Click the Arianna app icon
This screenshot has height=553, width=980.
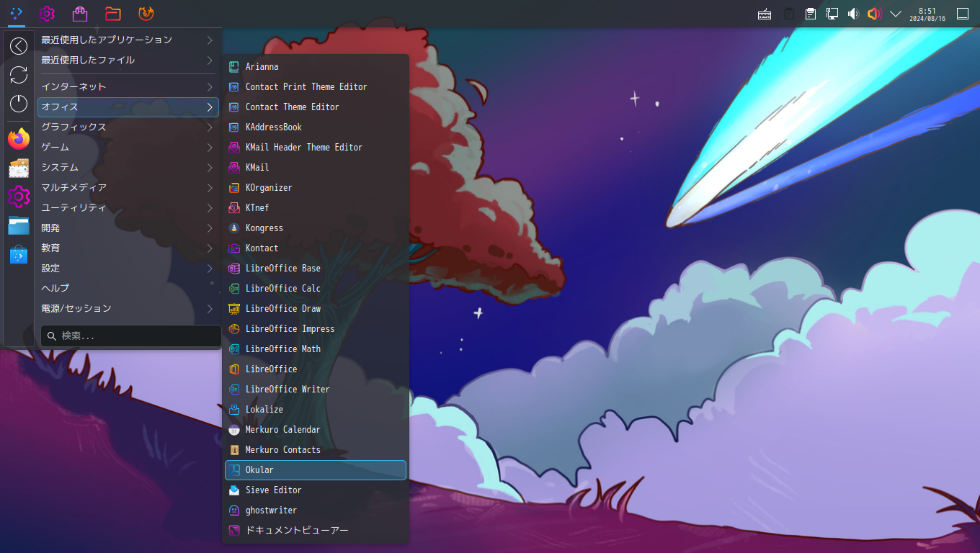(233, 67)
